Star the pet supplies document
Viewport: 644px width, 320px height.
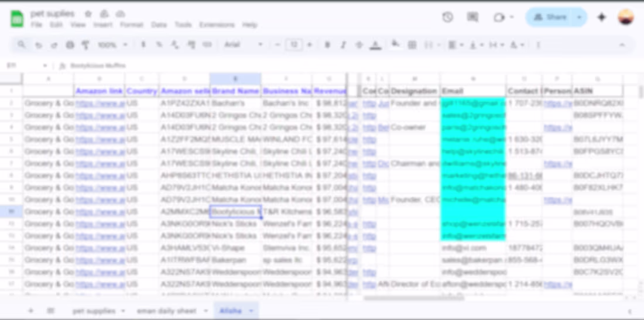coord(88,14)
